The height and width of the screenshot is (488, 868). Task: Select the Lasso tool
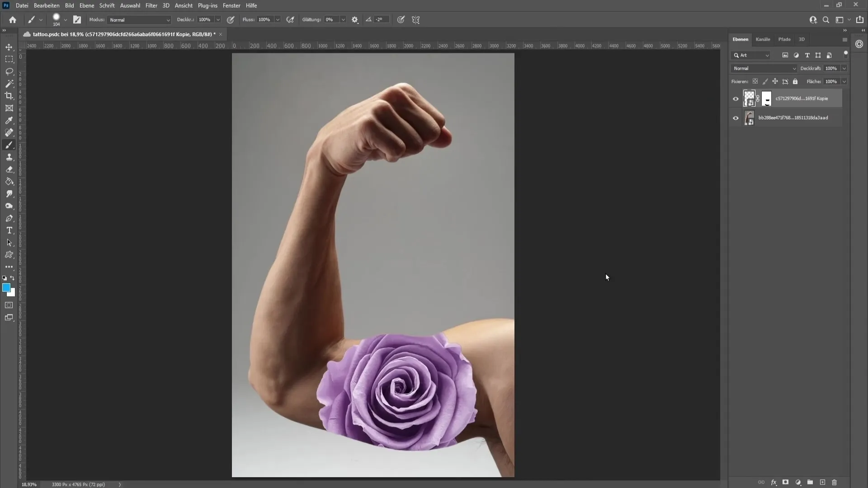tap(9, 70)
